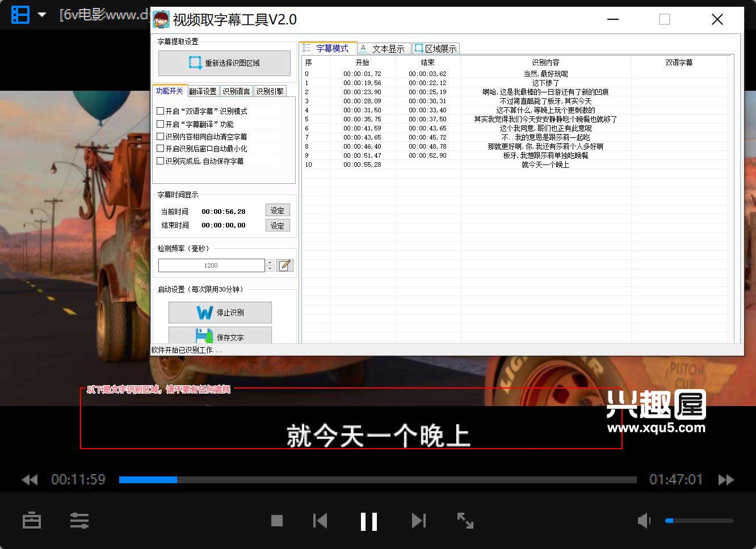Click the detection frequency 1200 input field
The height and width of the screenshot is (549, 756).
[211, 265]
